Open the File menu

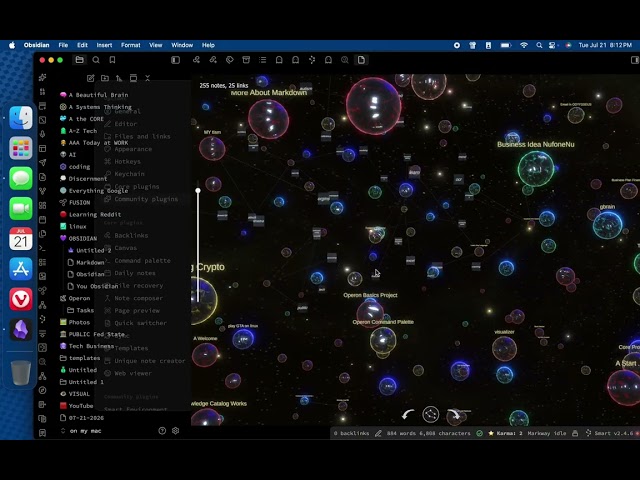coord(63,45)
